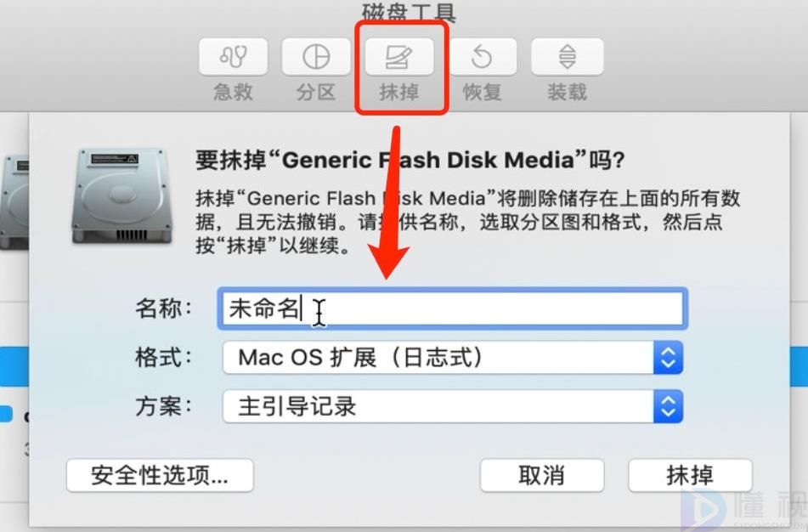Click the 恢复 label in the toolbar
The width and height of the screenshot is (808, 532).
483,93
